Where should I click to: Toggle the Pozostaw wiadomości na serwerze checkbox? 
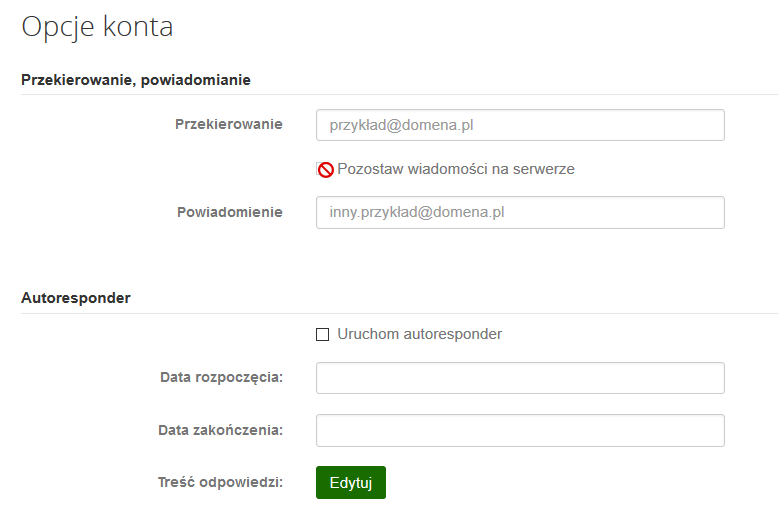coord(320,169)
